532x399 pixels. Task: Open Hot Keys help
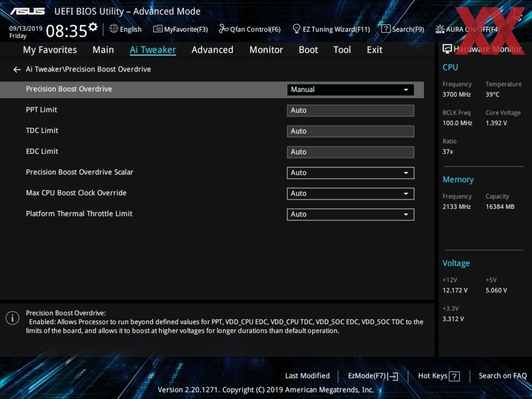pyautogui.click(x=439, y=376)
